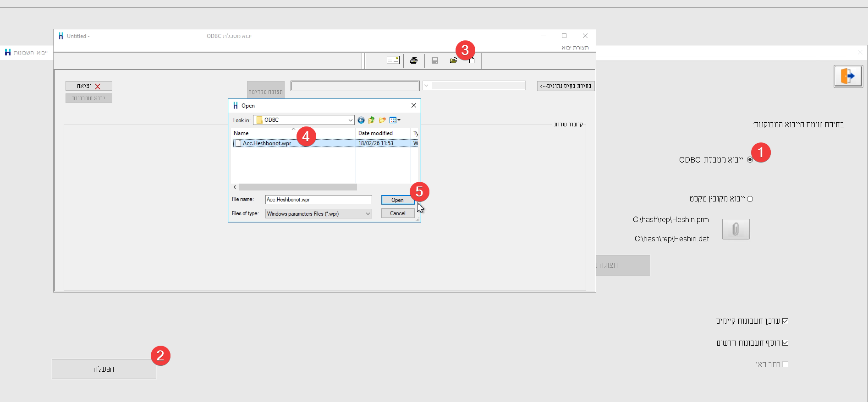
Task: Open the תצורת יבוא menu
Action: (575, 48)
